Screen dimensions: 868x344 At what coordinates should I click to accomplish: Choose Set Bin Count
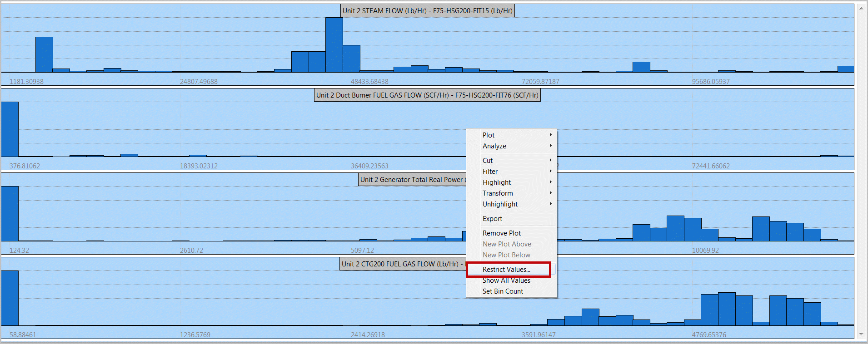(503, 291)
